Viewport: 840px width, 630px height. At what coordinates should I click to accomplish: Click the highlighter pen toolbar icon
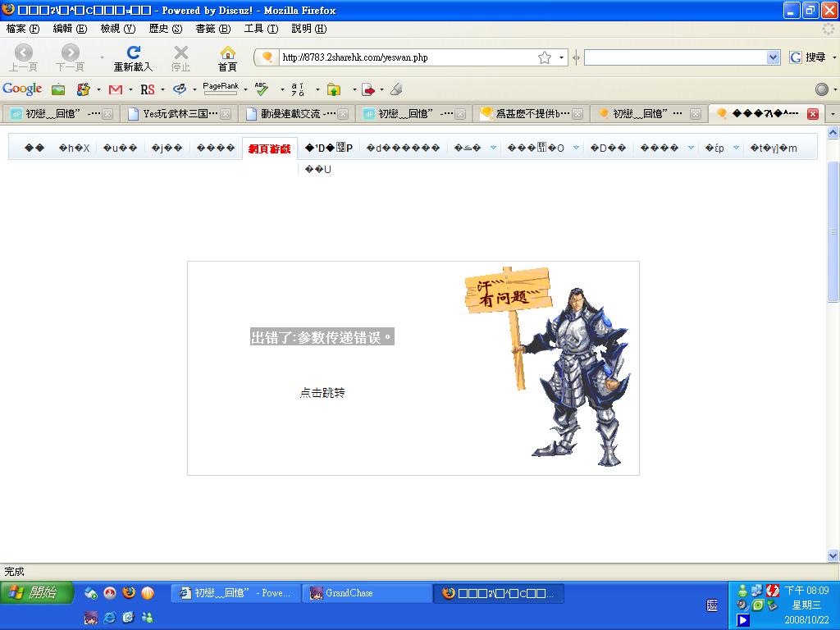tap(396, 89)
